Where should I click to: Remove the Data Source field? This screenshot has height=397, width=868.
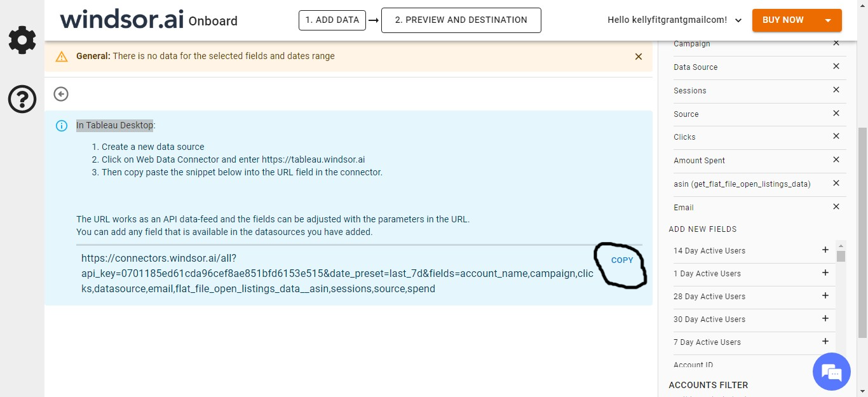point(836,66)
